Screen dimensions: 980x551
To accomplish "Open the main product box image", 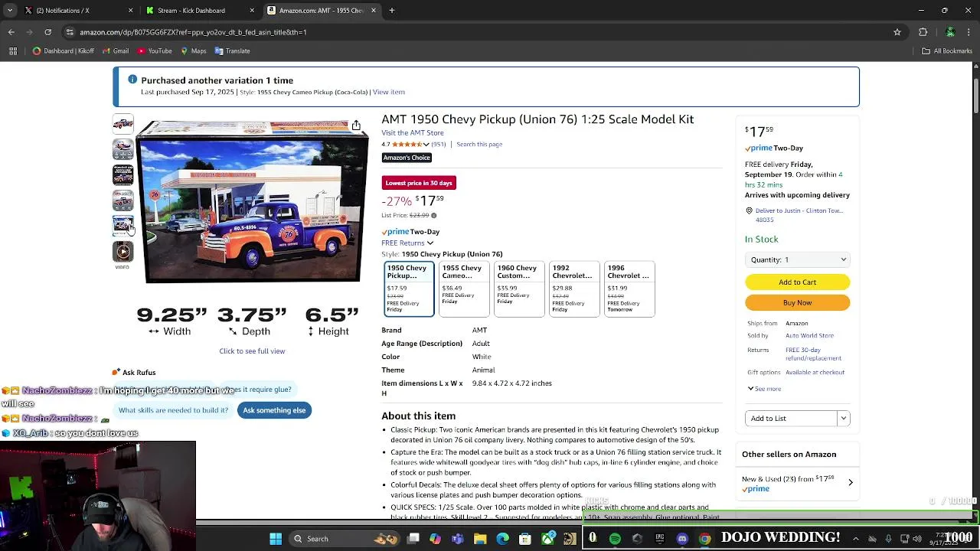I will 252,202.
